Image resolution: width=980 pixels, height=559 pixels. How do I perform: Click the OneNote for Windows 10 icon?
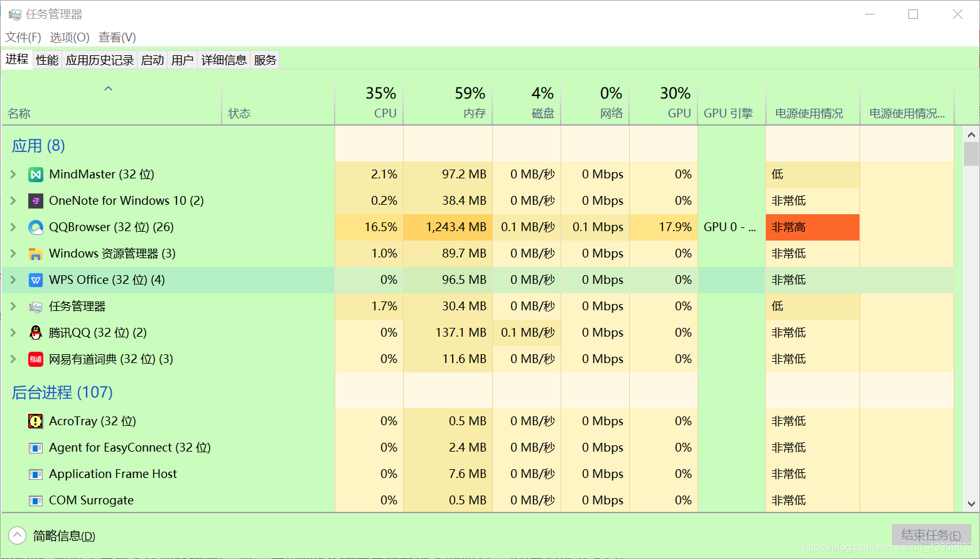pyautogui.click(x=36, y=201)
